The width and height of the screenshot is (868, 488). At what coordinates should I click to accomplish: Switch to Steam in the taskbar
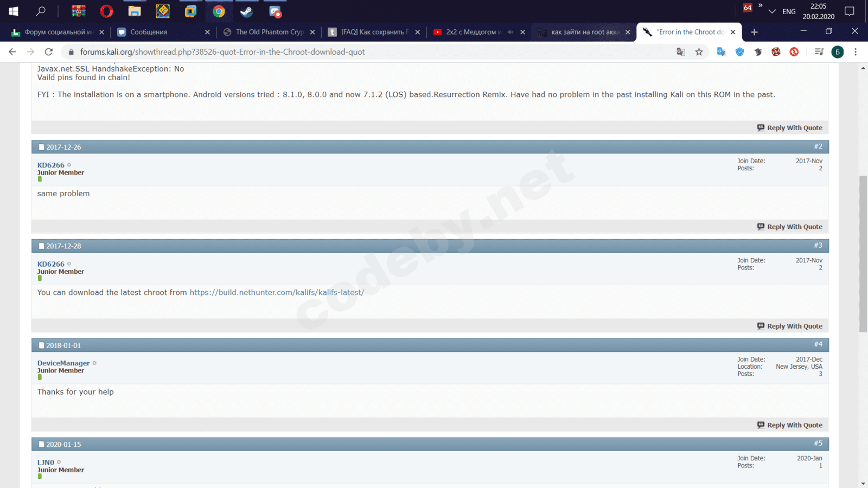coord(247,11)
